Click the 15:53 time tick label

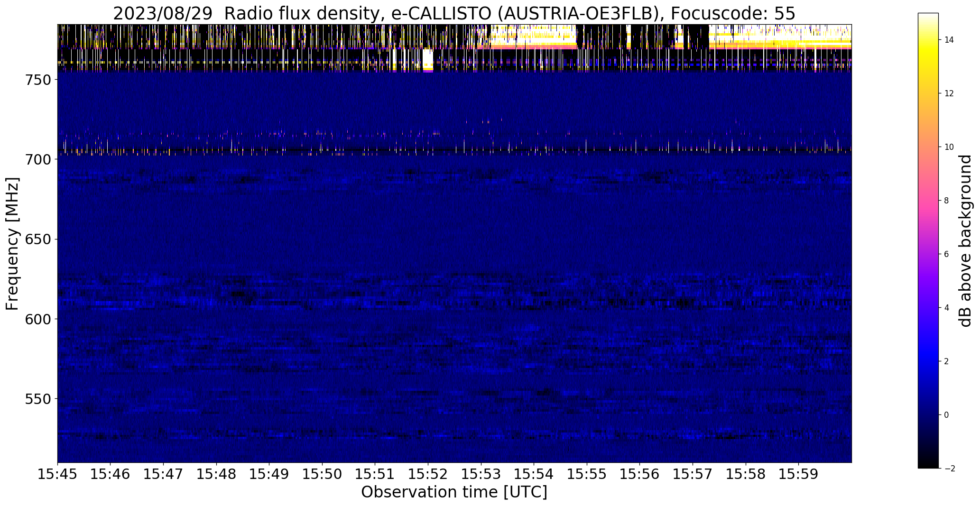point(481,474)
